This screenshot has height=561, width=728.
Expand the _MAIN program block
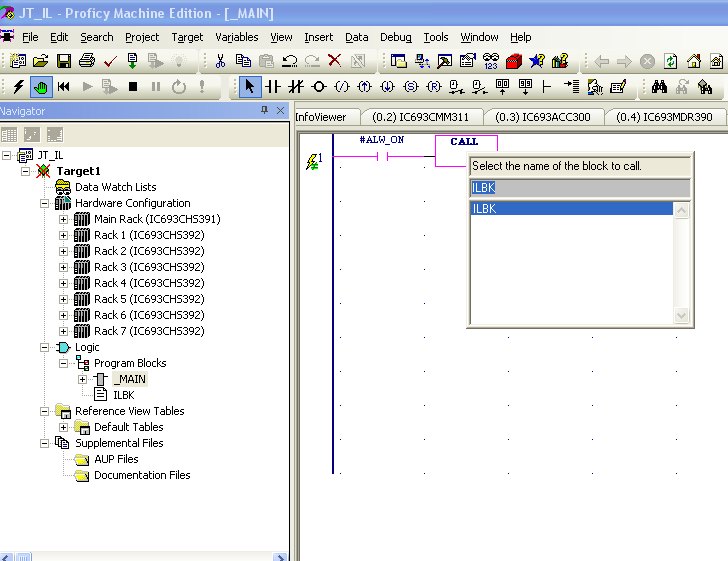tap(82, 379)
